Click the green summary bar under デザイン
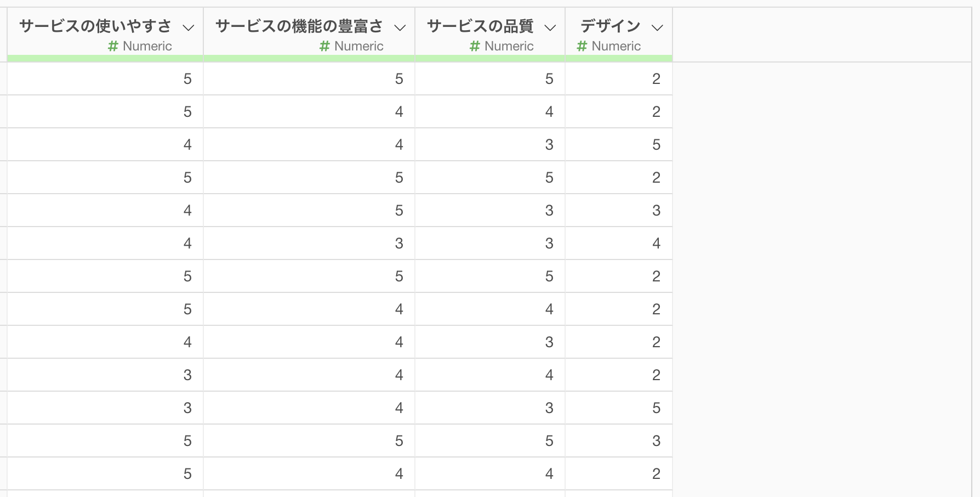Viewport: 980px width, 497px height. click(x=619, y=58)
